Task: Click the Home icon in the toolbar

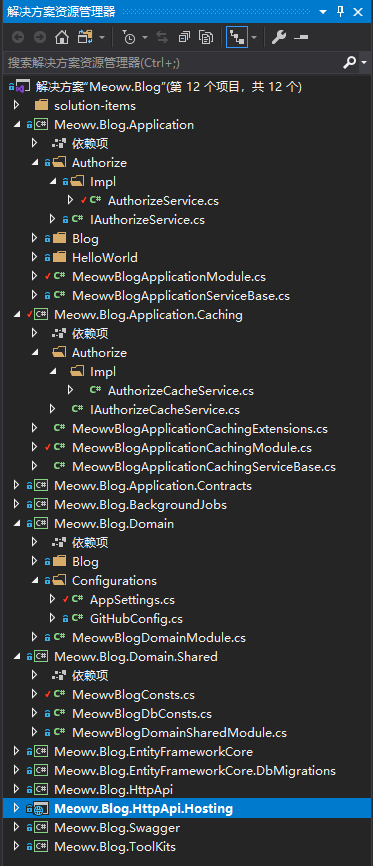Action: (61, 38)
